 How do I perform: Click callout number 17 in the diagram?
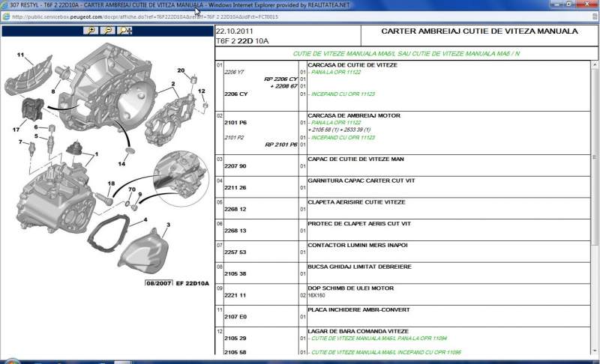16,130
